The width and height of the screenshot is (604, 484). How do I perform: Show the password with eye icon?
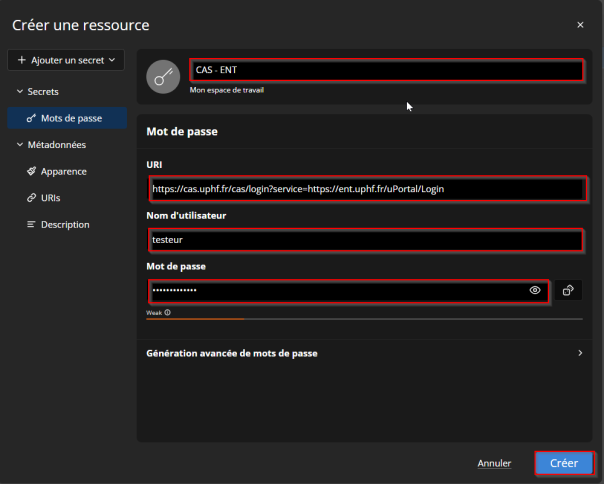pos(535,290)
